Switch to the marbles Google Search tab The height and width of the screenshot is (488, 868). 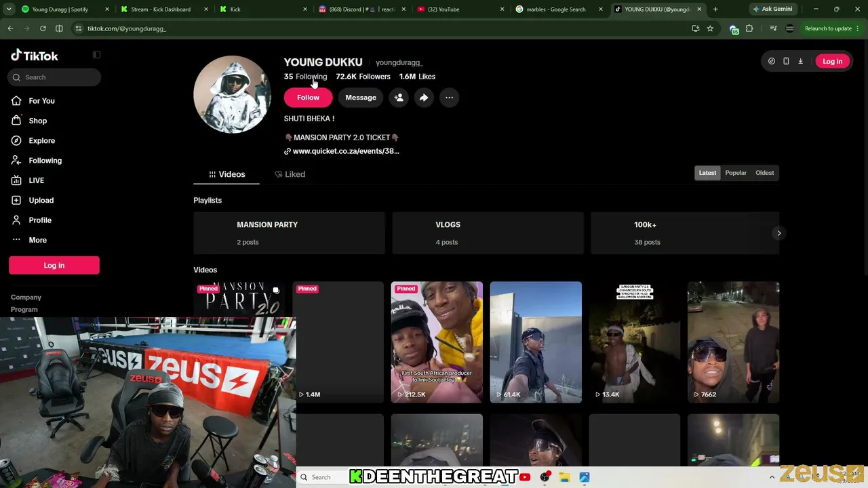coord(558,9)
